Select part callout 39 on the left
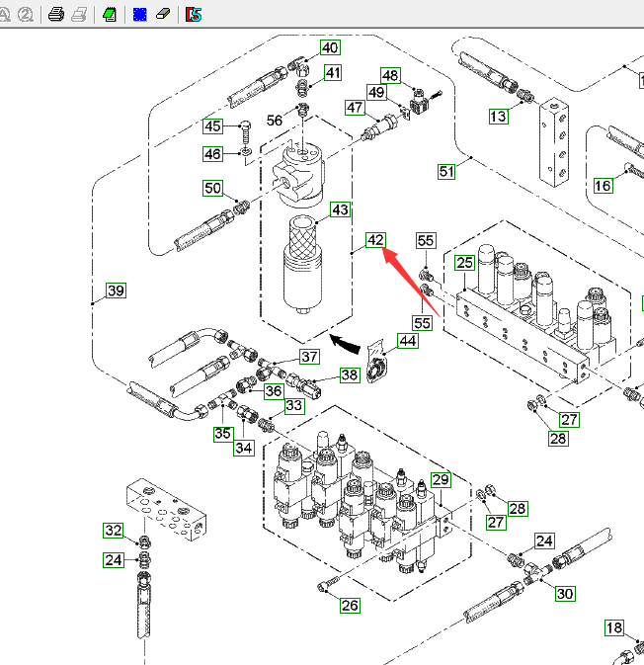This screenshot has width=644, height=665. pos(117,291)
